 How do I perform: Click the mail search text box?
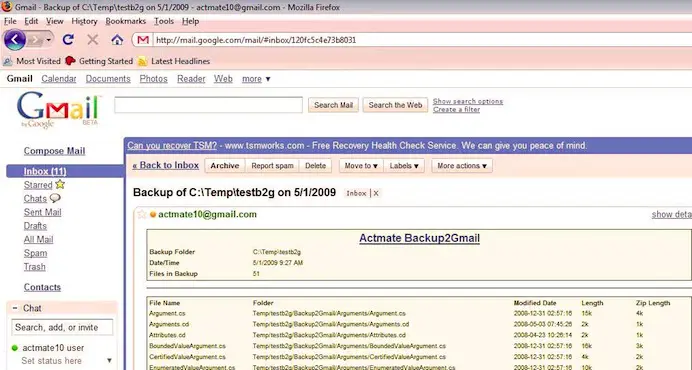tap(208, 105)
